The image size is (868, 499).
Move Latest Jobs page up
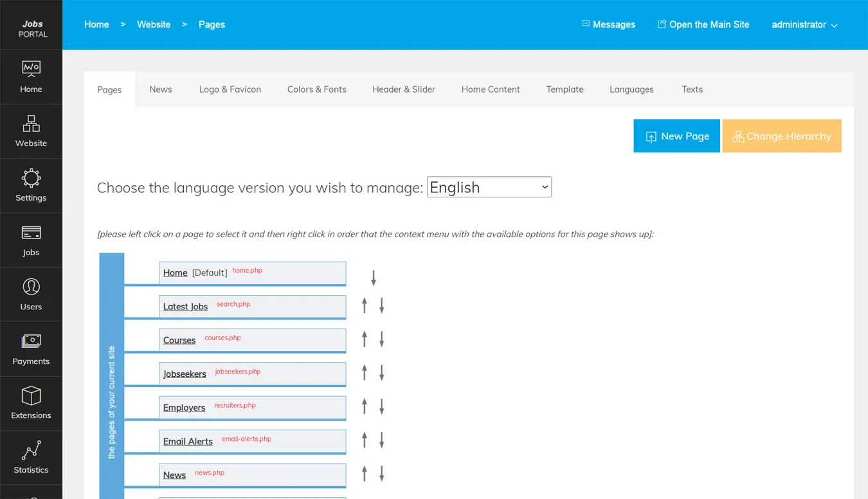(365, 305)
